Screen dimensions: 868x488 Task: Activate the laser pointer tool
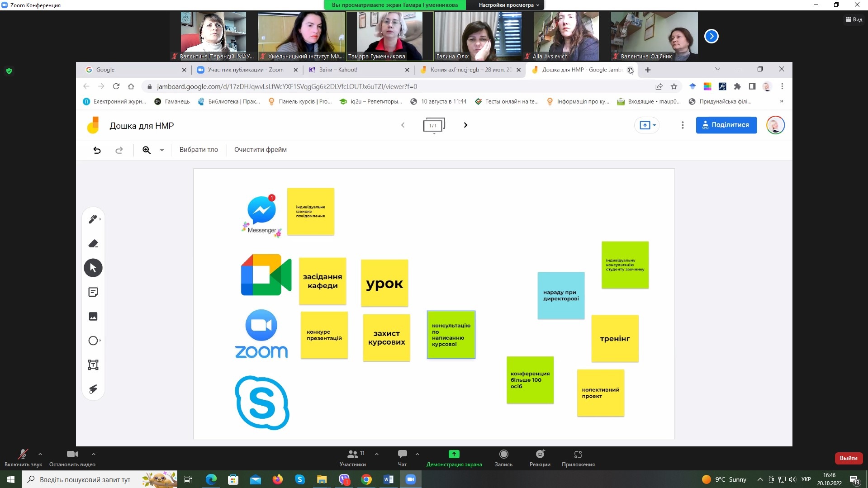pos(93,389)
